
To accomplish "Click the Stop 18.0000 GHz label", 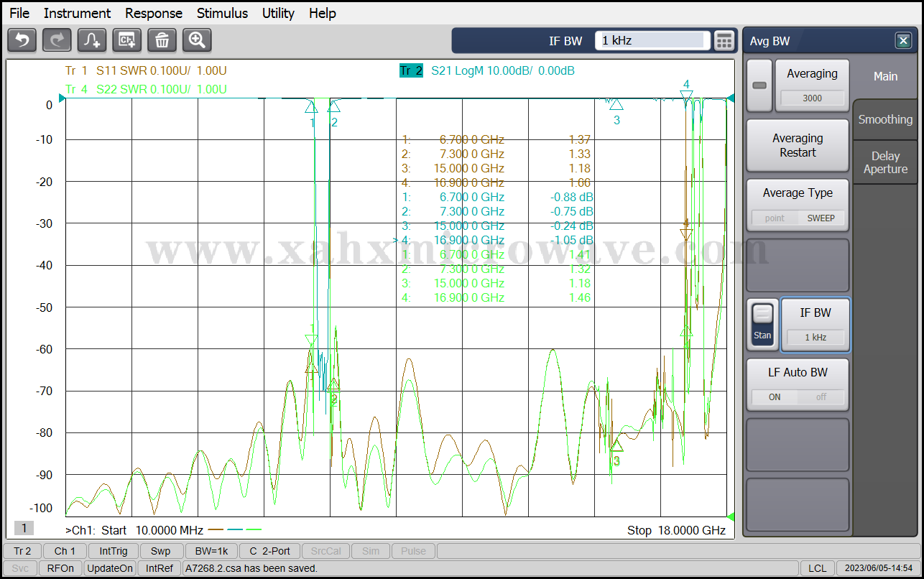I will (x=676, y=530).
